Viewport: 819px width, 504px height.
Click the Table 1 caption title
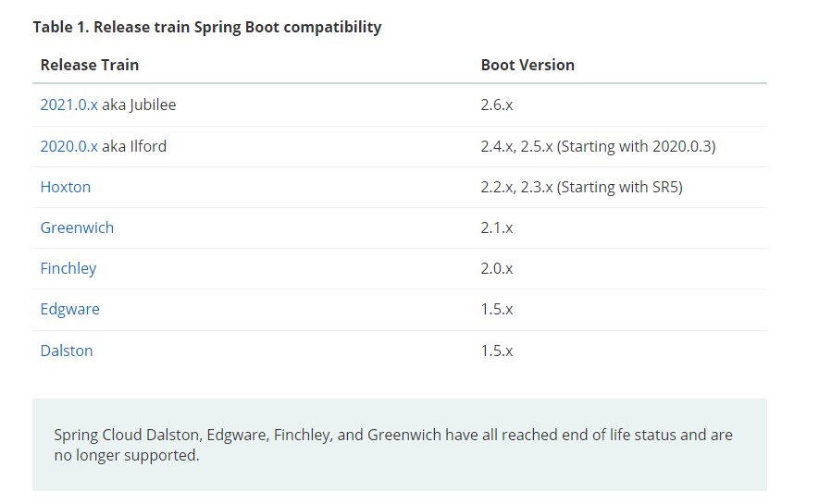pyautogui.click(x=207, y=27)
